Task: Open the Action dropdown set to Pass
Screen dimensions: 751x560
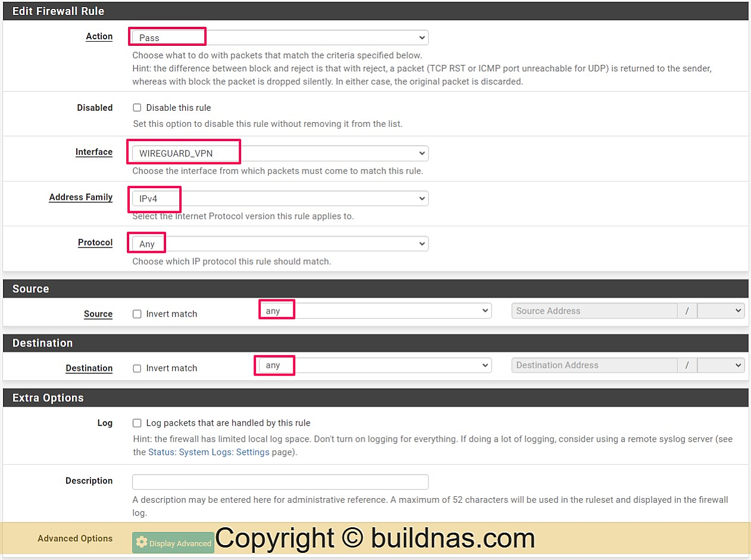Action: [x=280, y=37]
